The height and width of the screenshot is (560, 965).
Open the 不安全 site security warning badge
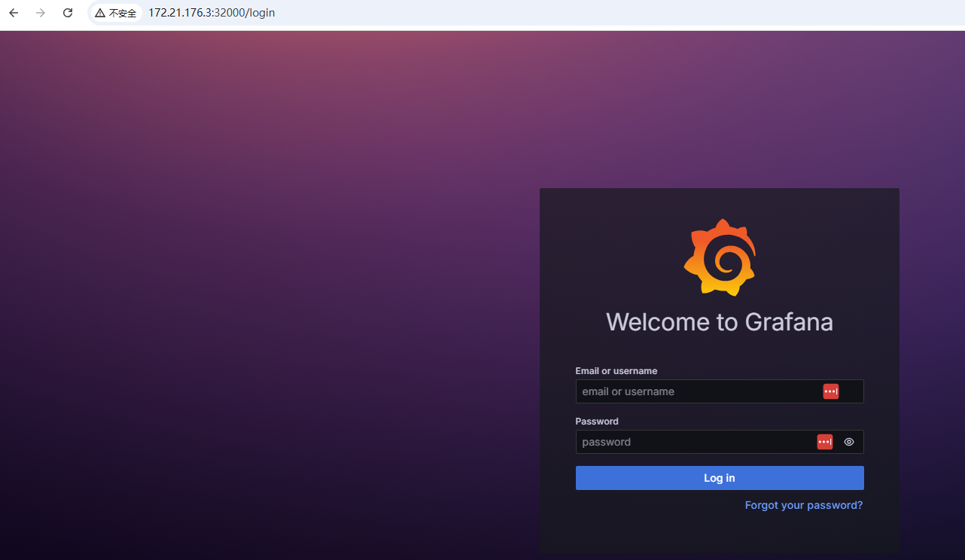[x=116, y=13]
